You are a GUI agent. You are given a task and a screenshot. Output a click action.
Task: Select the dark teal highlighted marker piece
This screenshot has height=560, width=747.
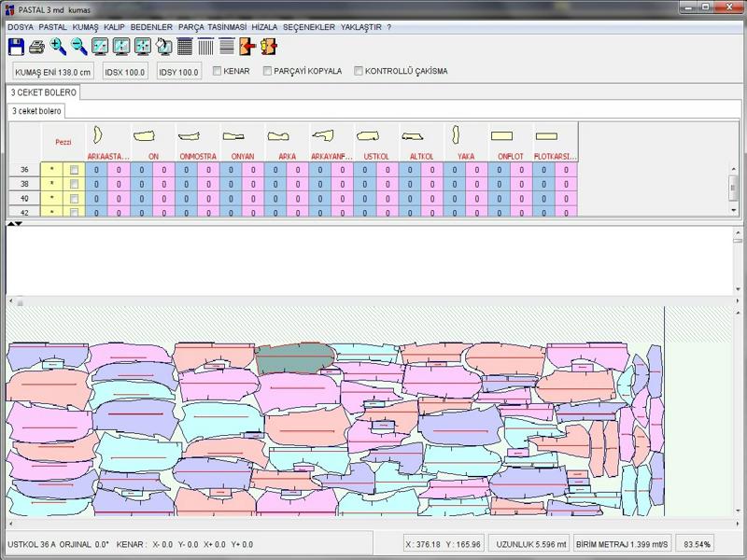[x=295, y=358]
